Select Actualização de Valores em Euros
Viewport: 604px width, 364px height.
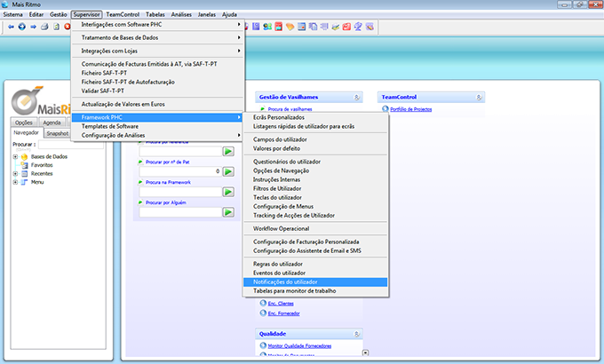coord(158,105)
